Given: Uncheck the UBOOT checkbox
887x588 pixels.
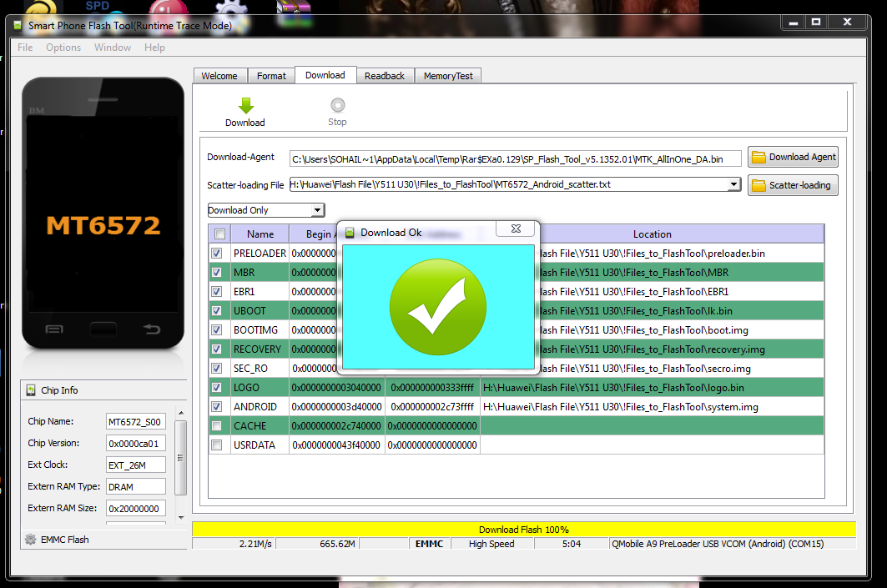Looking at the screenshot, I should pyautogui.click(x=217, y=311).
